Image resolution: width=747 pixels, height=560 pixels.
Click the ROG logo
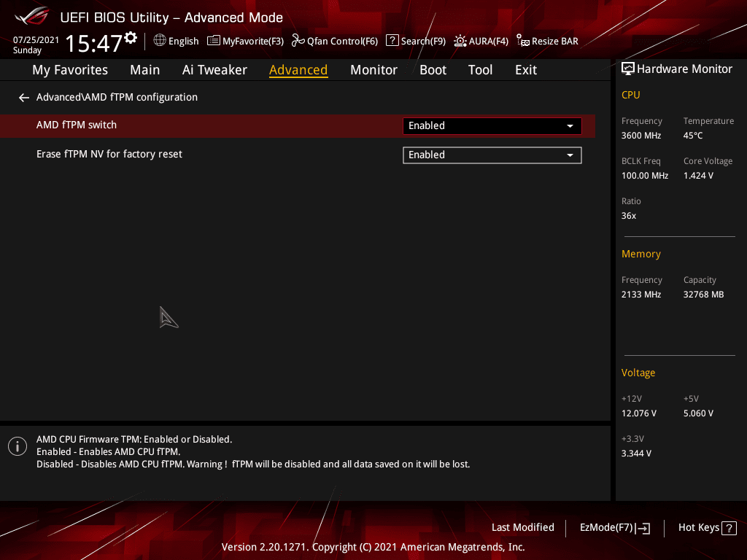[x=31, y=17]
